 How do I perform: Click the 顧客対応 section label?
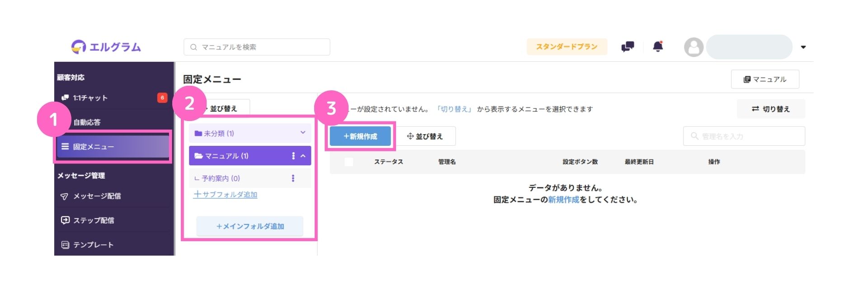tap(71, 77)
